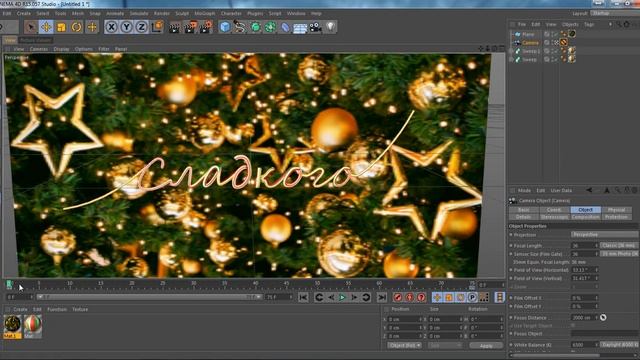Image resolution: width=640 pixels, height=360 pixels.
Task: Select the Sweep.1 object in Object Manager
Action: point(531,51)
